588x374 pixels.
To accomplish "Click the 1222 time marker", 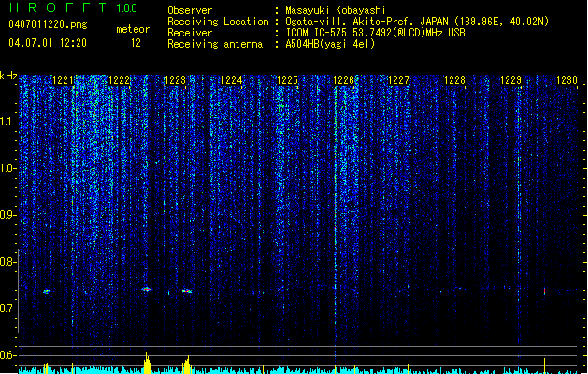I will point(119,80).
